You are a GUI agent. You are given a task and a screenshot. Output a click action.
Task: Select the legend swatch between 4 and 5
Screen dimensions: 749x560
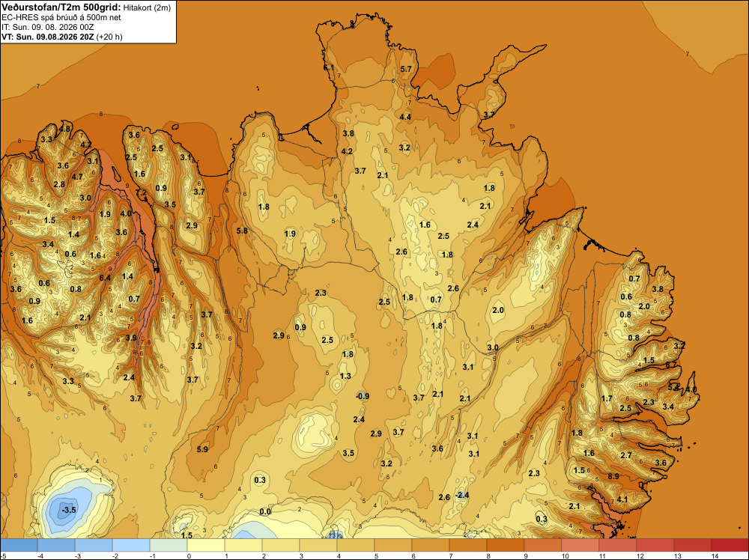[355, 545]
